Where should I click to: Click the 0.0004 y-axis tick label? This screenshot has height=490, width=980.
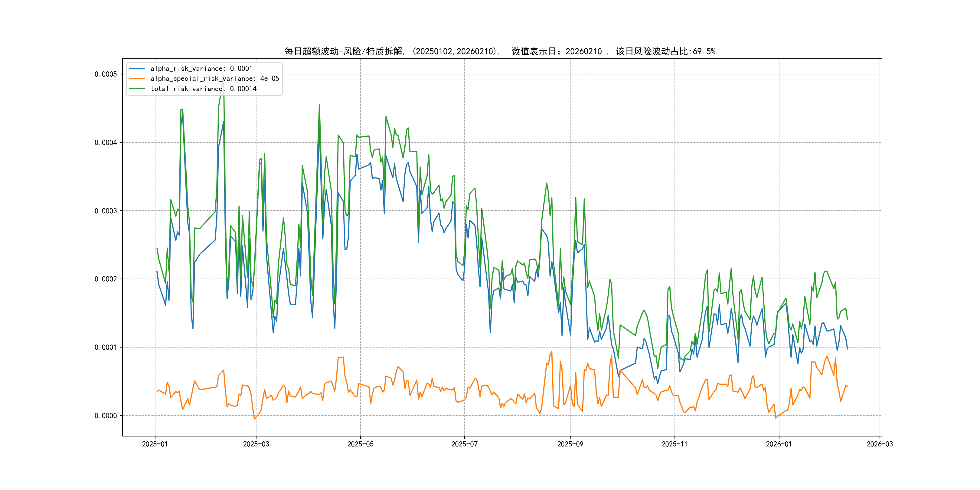click(106, 143)
